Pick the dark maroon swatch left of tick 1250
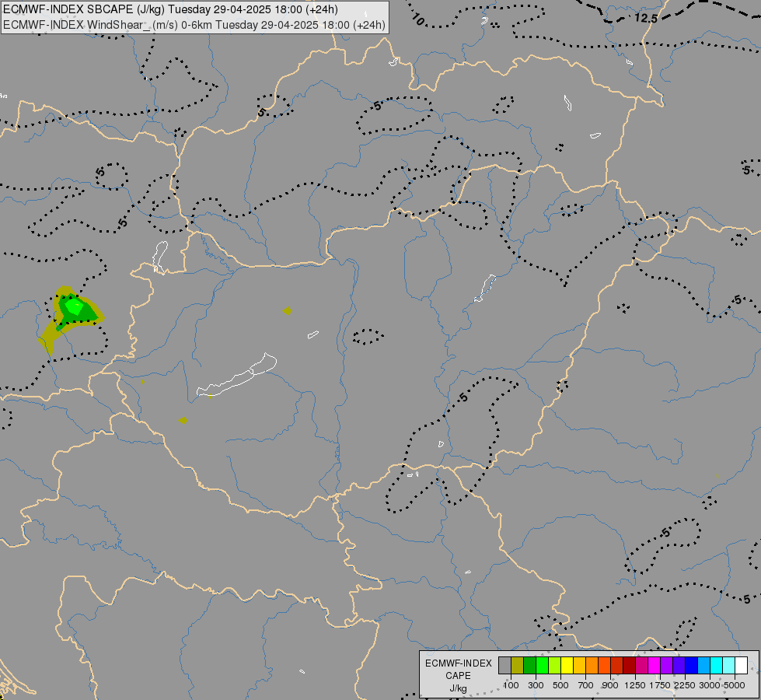The image size is (761, 700). click(630, 666)
